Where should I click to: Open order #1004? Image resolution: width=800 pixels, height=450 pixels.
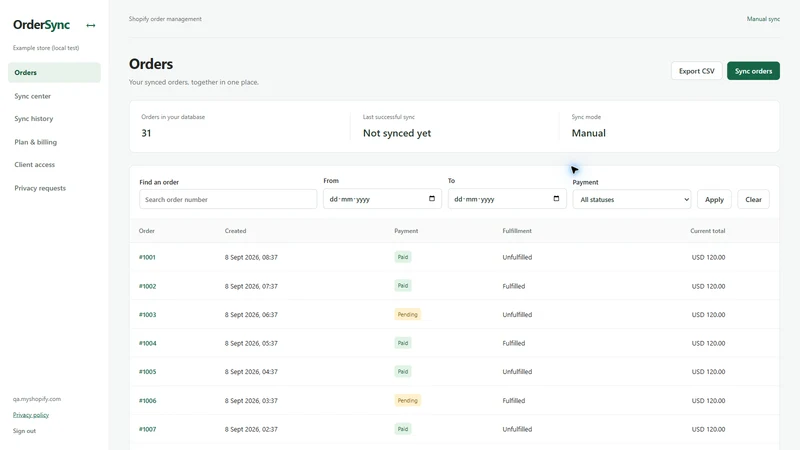tap(147, 343)
